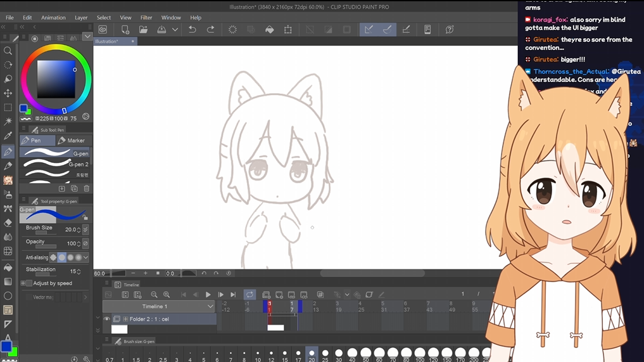Play the animation timeline

[x=208, y=295]
